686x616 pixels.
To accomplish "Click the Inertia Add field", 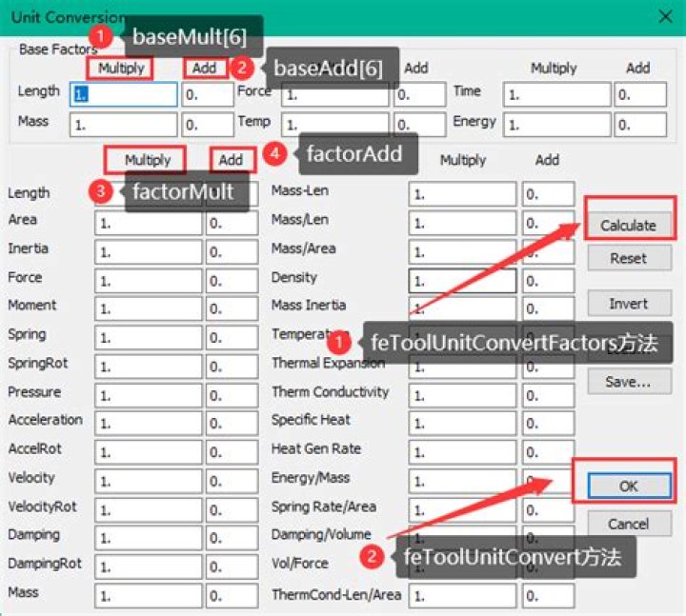I will [232, 252].
